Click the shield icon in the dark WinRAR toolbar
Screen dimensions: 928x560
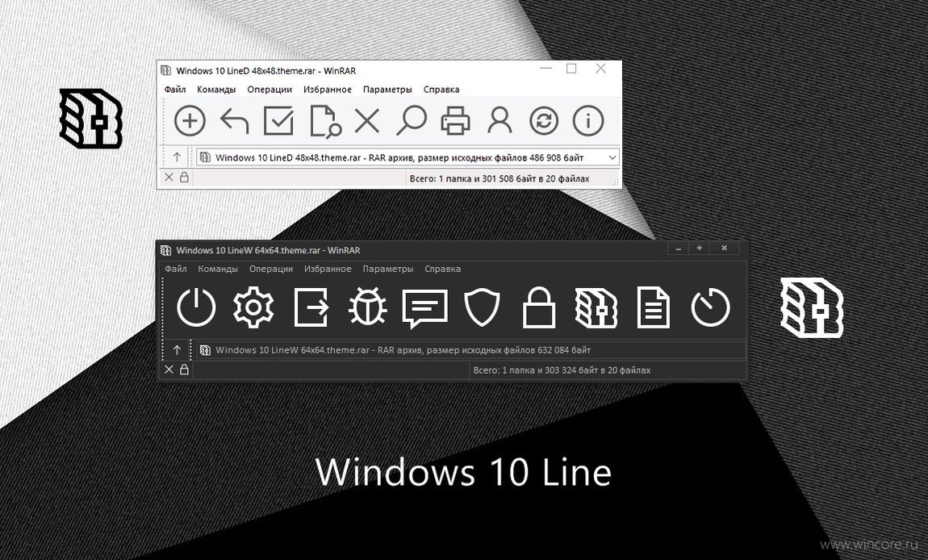[x=482, y=307]
